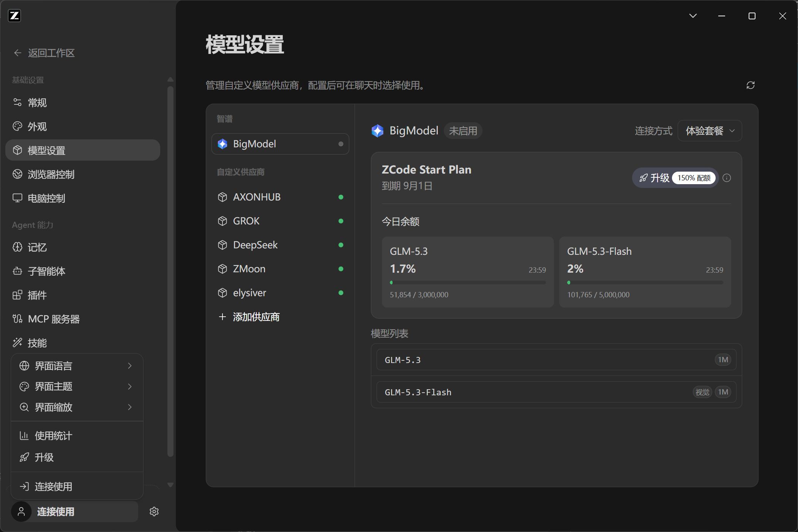Viewport: 798px width, 532px height.
Task: Click the sidebar scrollbar thumb
Action: 170,271
